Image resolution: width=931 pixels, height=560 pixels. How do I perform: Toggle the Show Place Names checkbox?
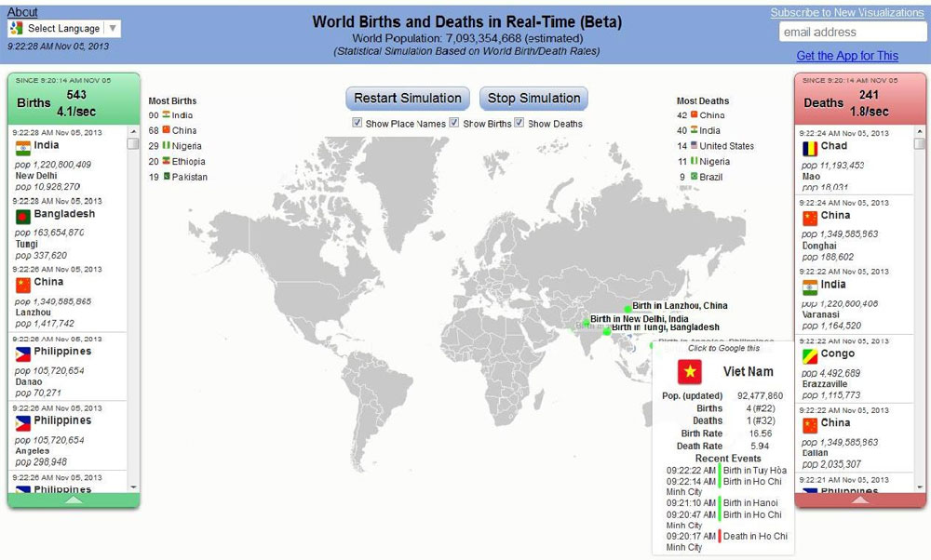point(358,123)
